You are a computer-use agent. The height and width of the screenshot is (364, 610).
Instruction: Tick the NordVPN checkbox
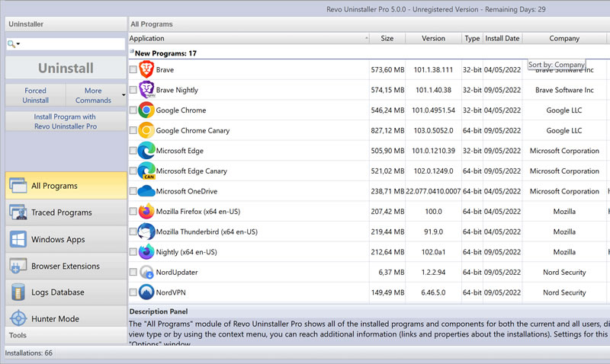pyautogui.click(x=133, y=292)
